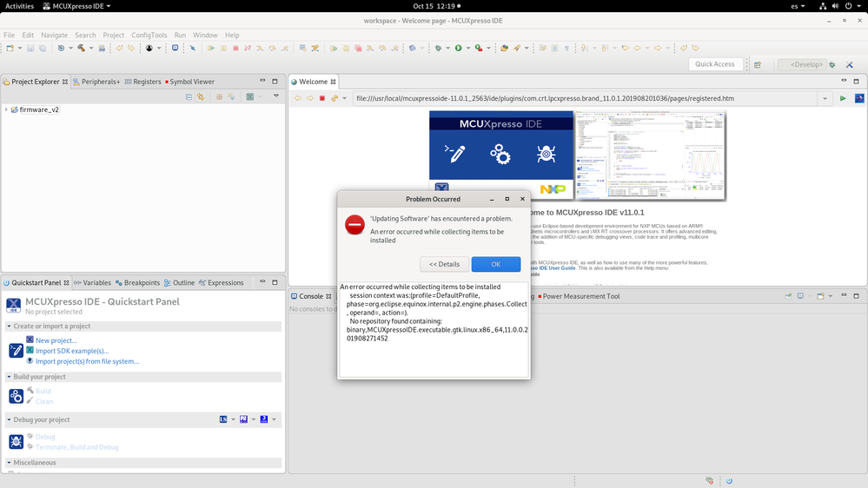Click the power icon in the top system bar
This screenshot has width=868, height=488.
[848, 6]
